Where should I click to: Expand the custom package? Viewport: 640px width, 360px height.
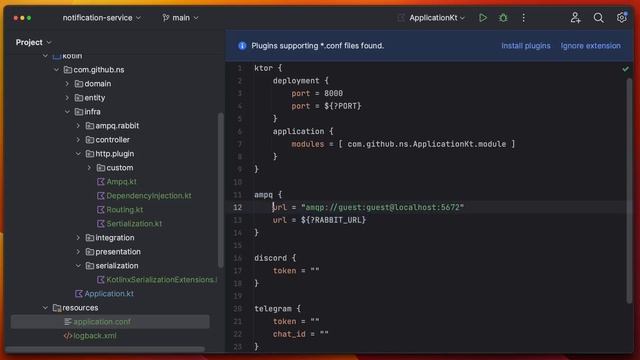tap(89, 168)
